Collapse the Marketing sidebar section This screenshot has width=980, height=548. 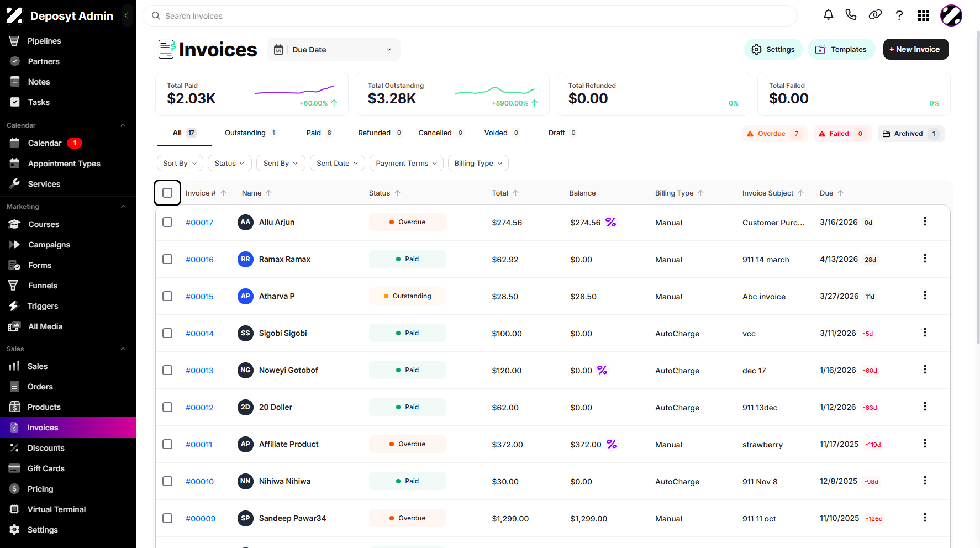(123, 207)
